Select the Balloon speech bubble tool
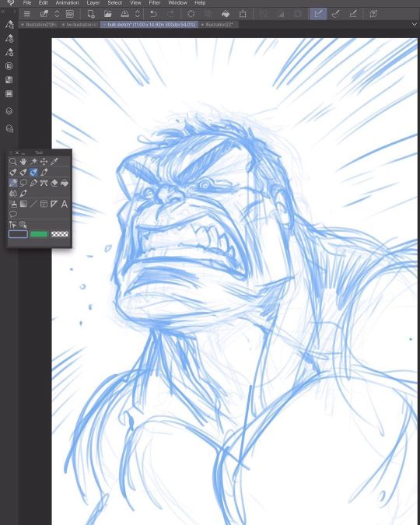 pos(12,214)
